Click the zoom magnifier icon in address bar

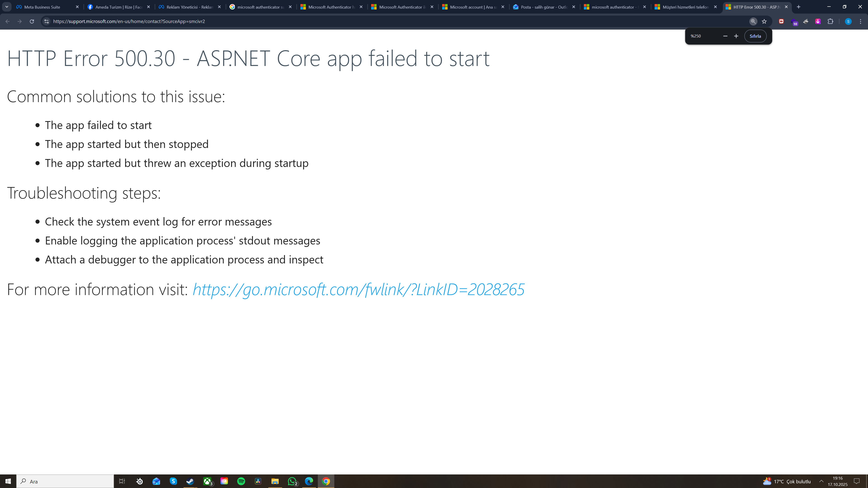(x=753, y=21)
